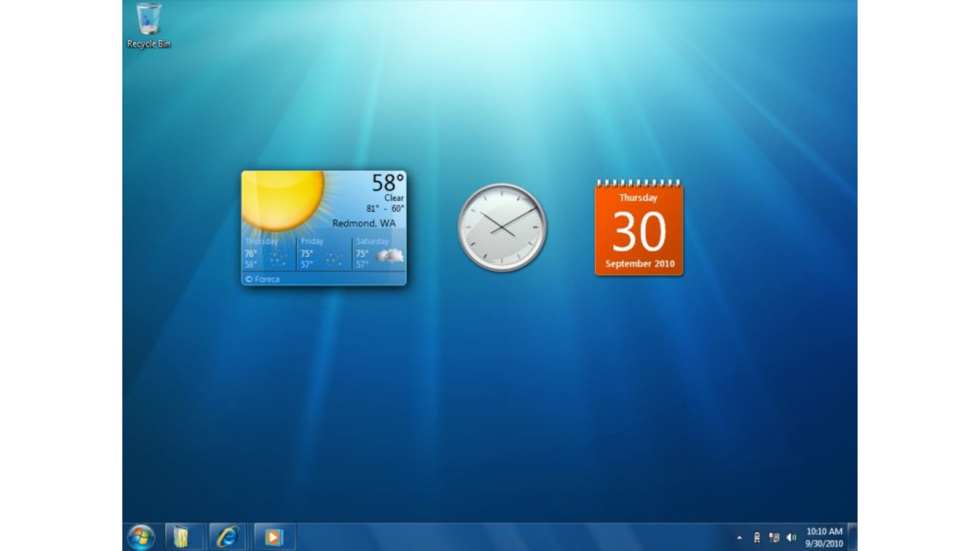Click Redmond, WA location text
Screen dimensions: 980x551
coord(363,223)
